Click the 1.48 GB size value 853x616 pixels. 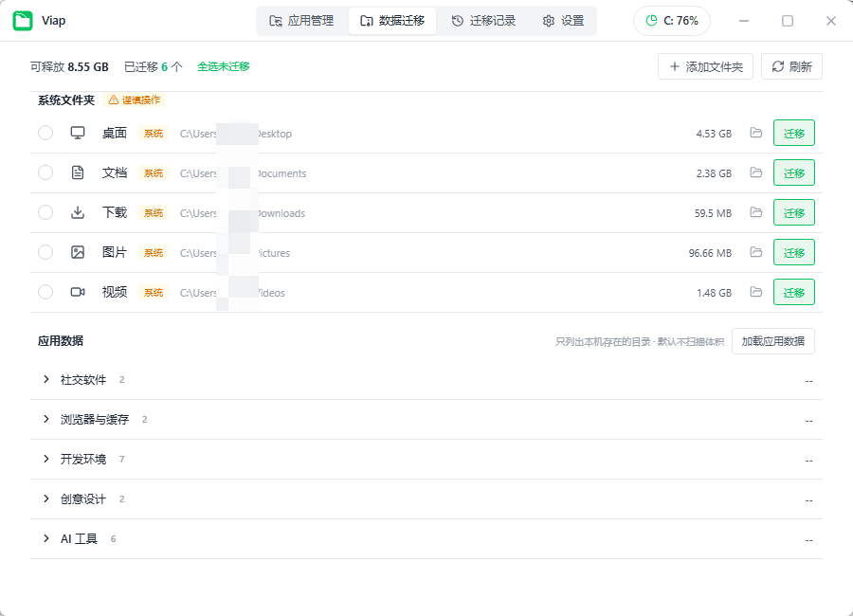pos(714,292)
